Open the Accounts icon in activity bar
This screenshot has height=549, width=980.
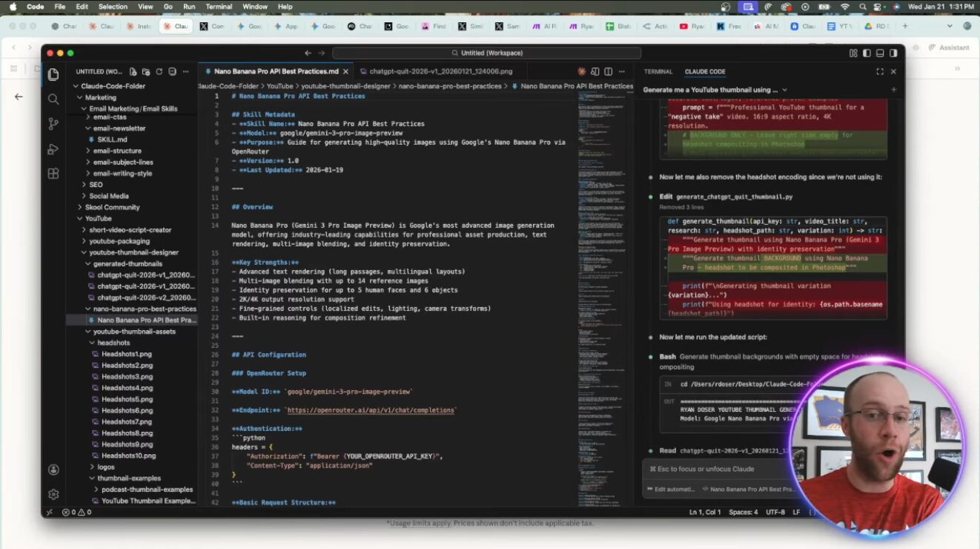[x=53, y=470]
